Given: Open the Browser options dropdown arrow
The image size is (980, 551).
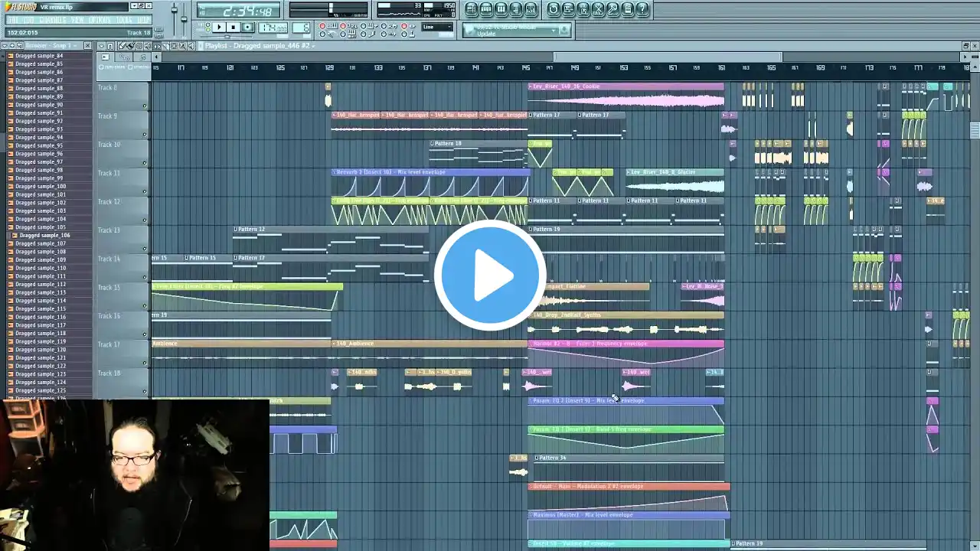Looking at the screenshot, I should (x=4, y=46).
